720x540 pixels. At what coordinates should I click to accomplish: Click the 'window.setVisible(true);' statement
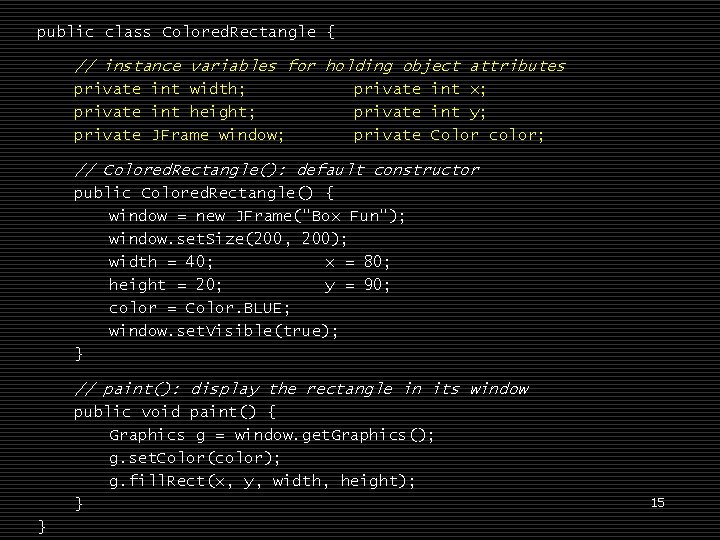point(223,331)
